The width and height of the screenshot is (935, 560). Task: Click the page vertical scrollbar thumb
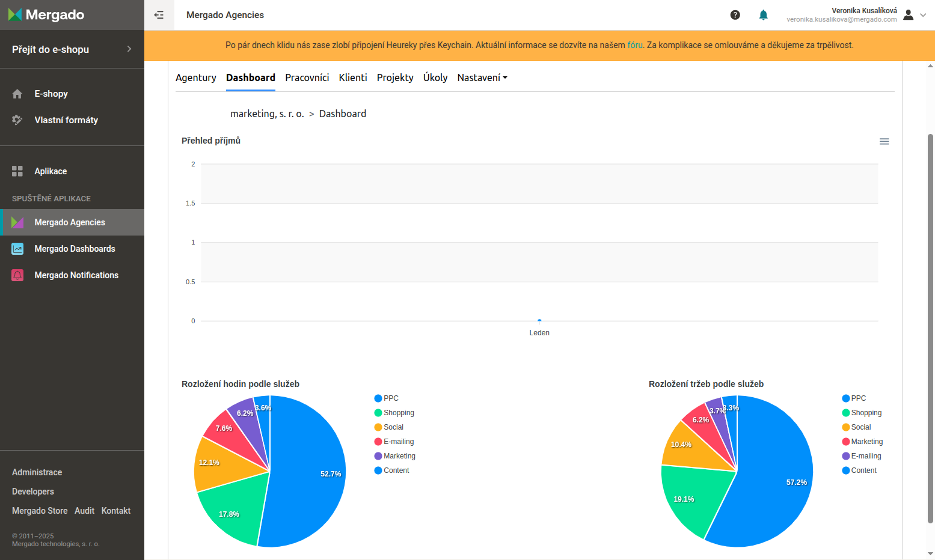[930, 327]
